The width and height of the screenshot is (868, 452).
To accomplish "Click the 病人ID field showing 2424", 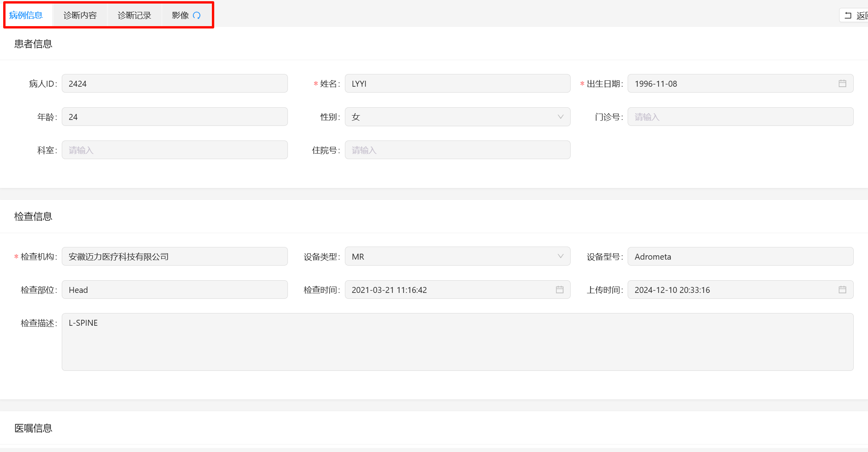I will 174,84.
